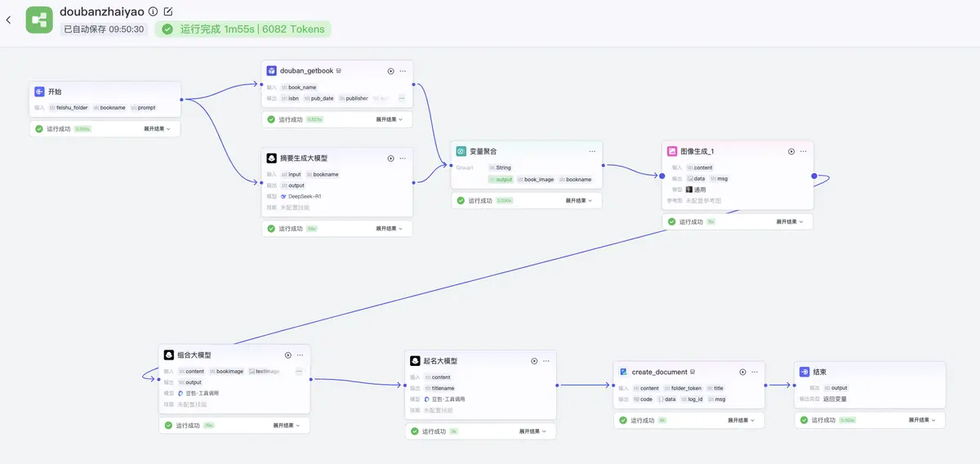Expand results under the 开始 node
Image resolution: width=980 pixels, height=464 pixels.
tap(158, 129)
